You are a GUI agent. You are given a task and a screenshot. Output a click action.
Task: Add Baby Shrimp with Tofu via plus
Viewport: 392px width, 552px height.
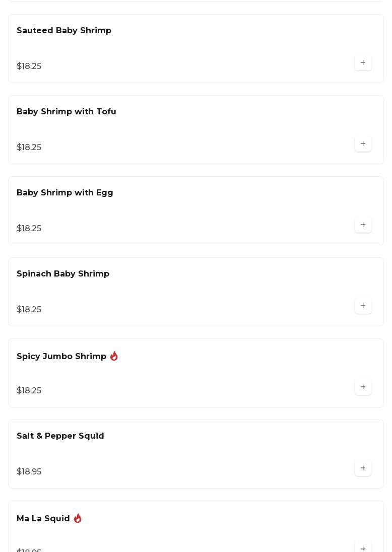(363, 144)
